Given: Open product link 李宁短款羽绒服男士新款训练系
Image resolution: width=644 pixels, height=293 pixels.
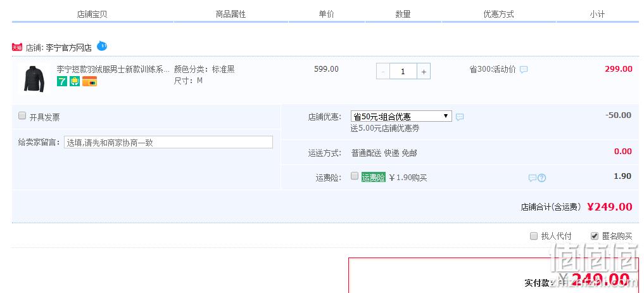Looking at the screenshot, I should (x=113, y=69).
